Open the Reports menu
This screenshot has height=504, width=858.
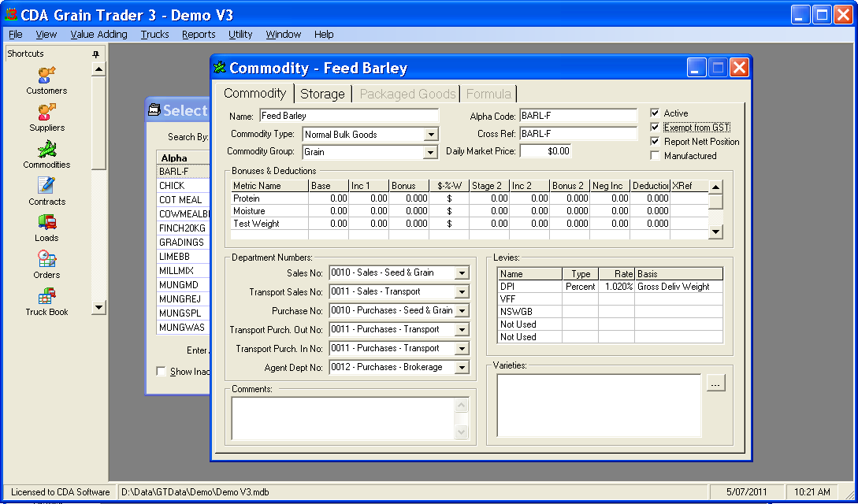coord(199,35)
